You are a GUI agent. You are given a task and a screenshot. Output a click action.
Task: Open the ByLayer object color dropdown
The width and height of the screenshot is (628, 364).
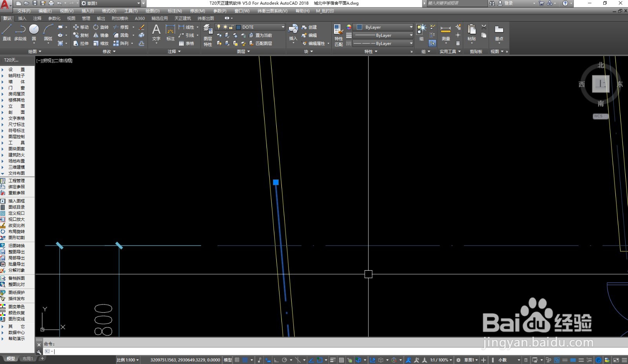click(x=411, y=27)
